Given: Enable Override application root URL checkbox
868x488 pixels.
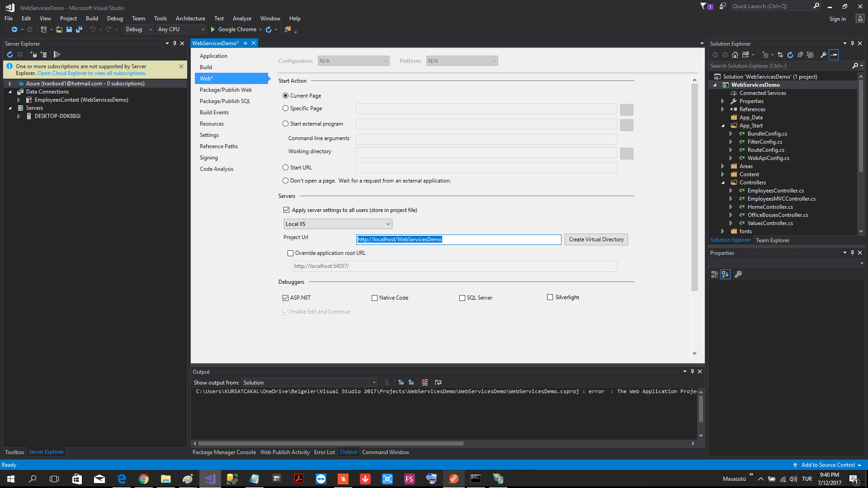Looking at the screenshot, I should tap(290, 253).
